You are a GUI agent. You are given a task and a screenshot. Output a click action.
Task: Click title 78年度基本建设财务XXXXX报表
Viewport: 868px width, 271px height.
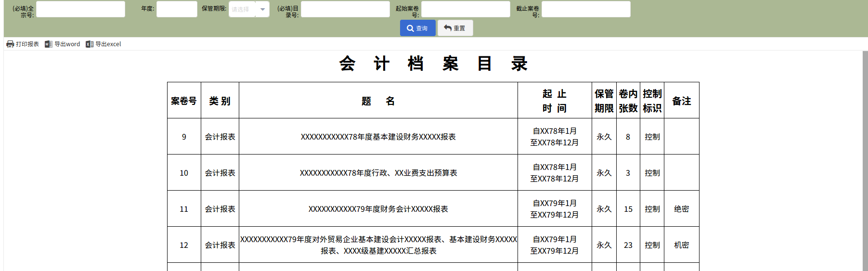click(x=378, y=137)
